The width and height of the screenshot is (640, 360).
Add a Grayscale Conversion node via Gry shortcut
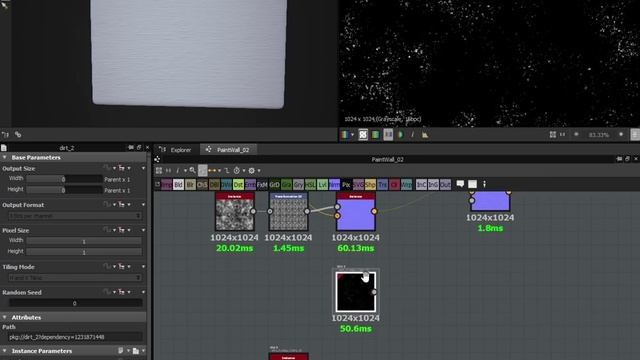(298, 185)
